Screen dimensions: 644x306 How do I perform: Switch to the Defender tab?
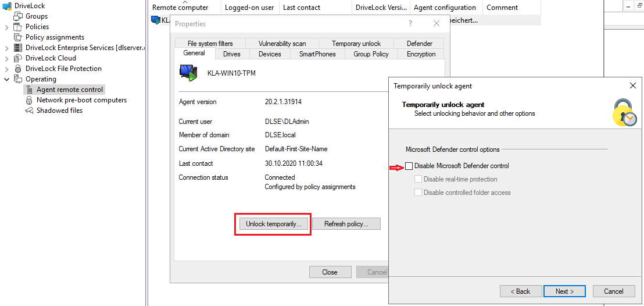pyautogui.click(x=419, y=43)
